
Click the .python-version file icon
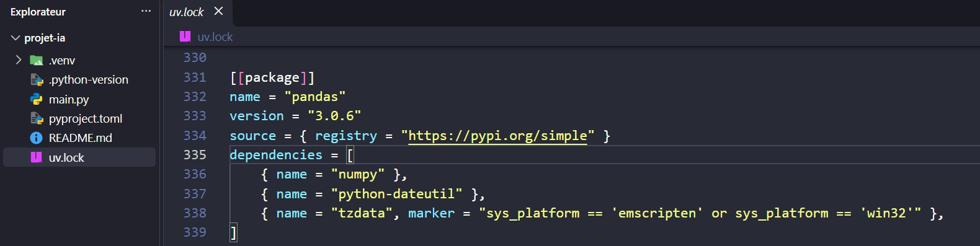click(x=37, y=80)
